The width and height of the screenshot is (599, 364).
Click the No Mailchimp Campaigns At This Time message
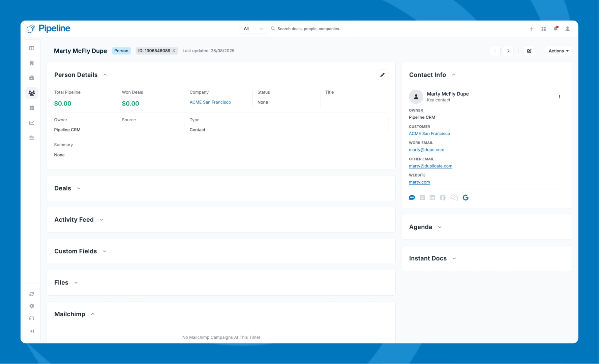point(221,337)
